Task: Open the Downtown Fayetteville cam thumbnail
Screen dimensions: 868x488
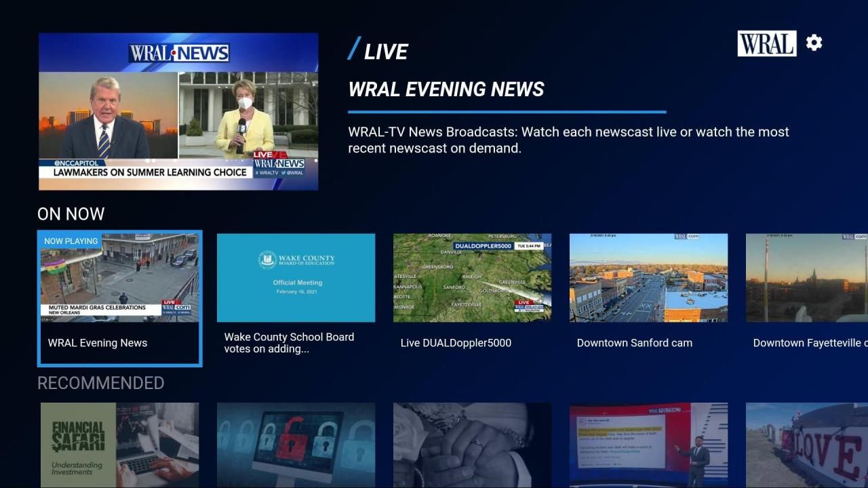Action: (806, 278)
